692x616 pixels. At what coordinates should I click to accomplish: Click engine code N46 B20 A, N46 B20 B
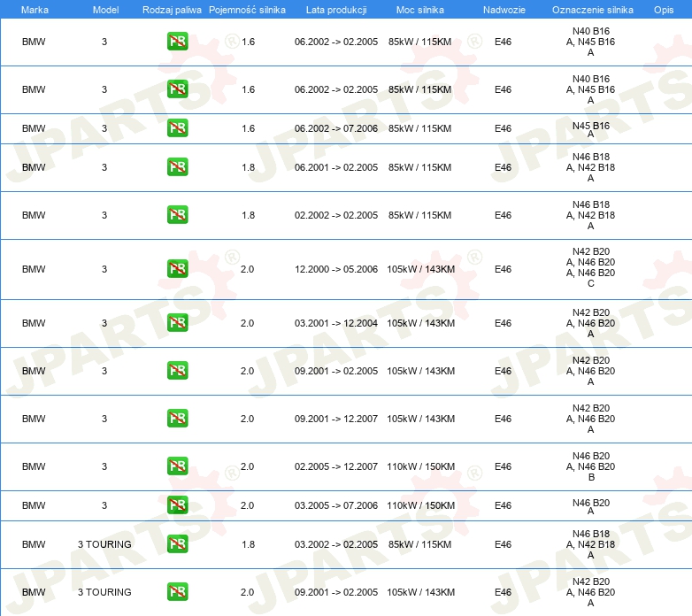click(x=590, y=466)
